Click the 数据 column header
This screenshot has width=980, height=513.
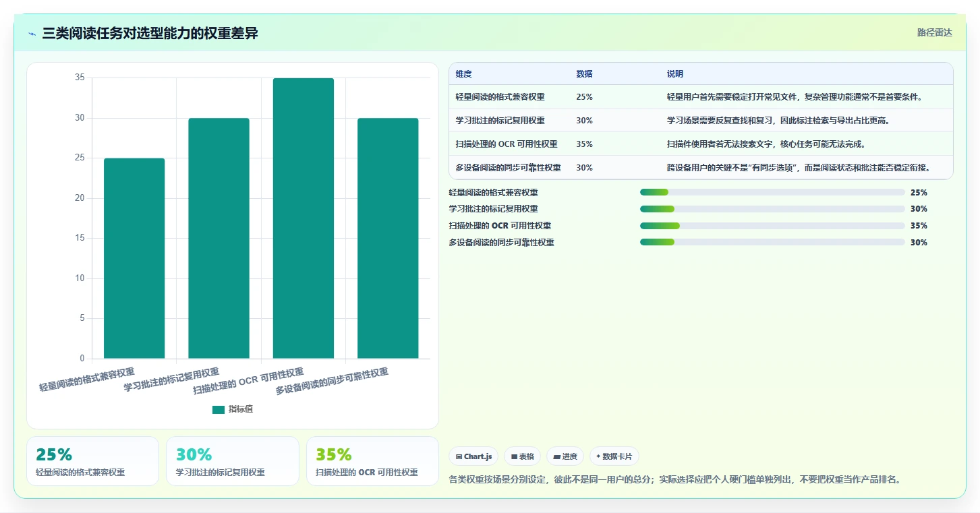click(585, 74)
